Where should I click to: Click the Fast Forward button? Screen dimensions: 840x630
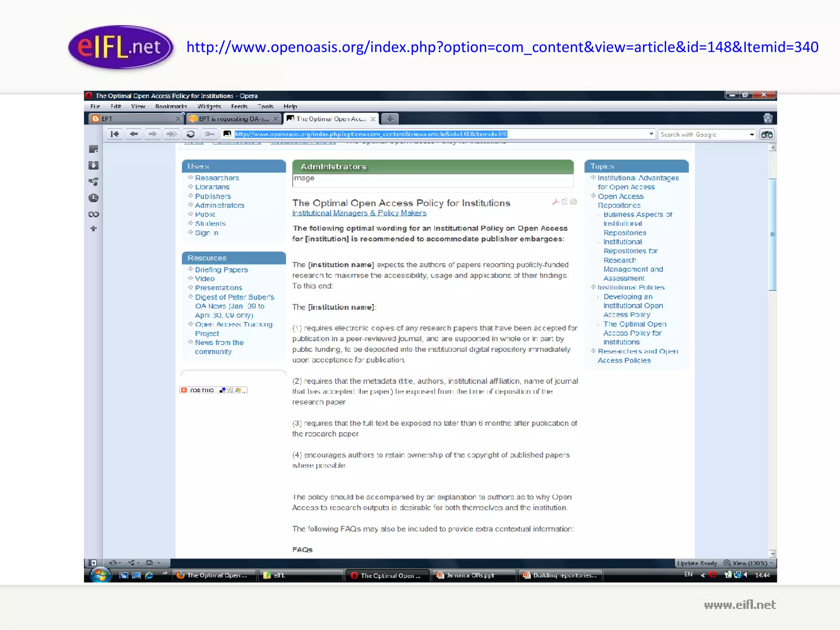[171, 134]
